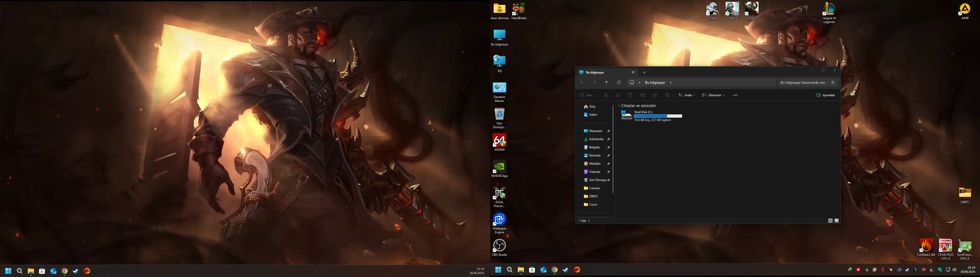Select the "Ağ" network desktop icon

coord(499,64)
